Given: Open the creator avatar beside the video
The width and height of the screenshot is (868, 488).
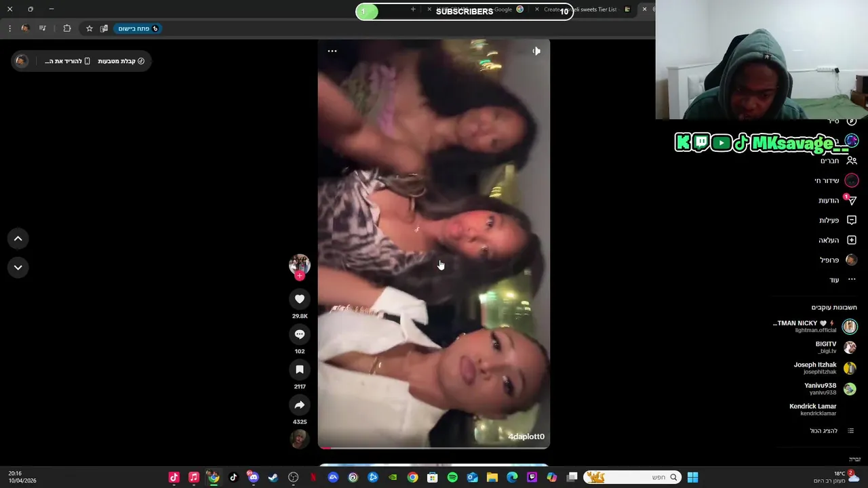Looking at the screenshot, I should [x=299, y=264].
